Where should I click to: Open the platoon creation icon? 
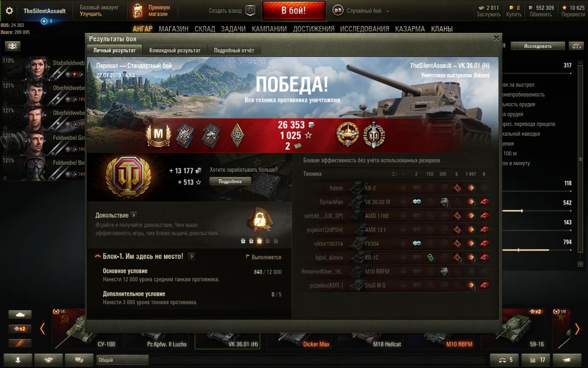click(250, 10)
